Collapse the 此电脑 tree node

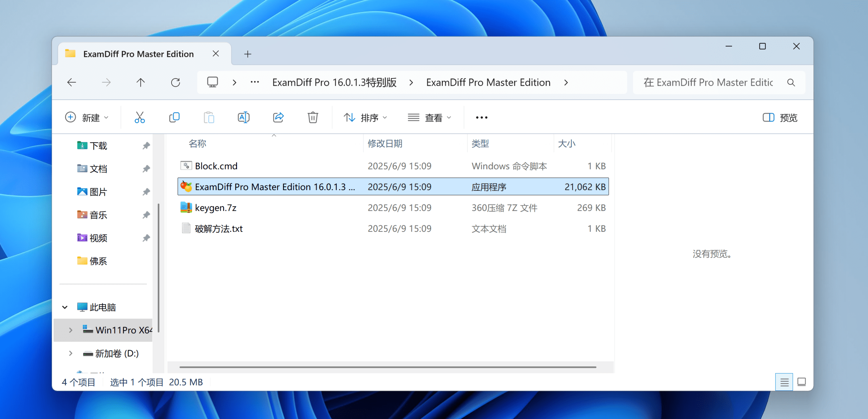coord(65,307)
